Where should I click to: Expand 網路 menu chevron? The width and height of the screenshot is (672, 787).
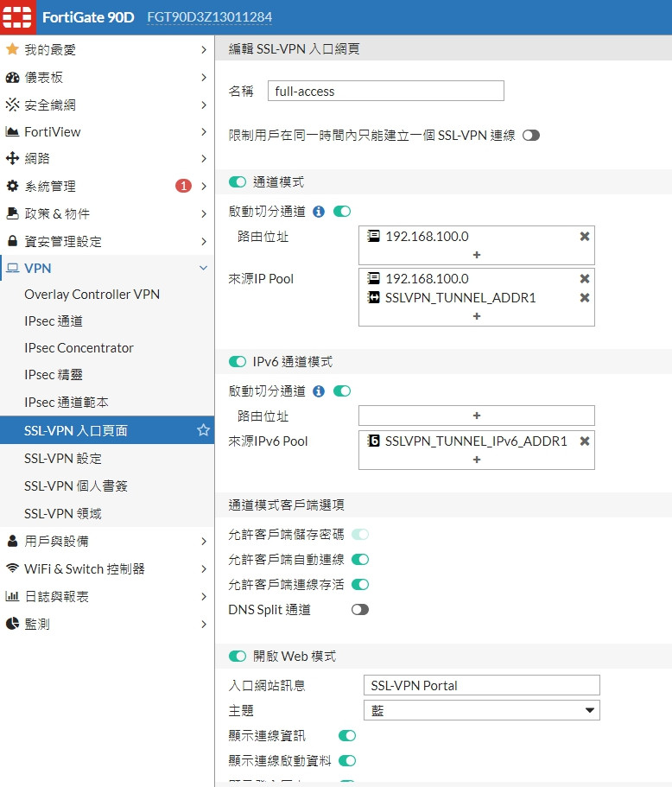tap(203, 159)
